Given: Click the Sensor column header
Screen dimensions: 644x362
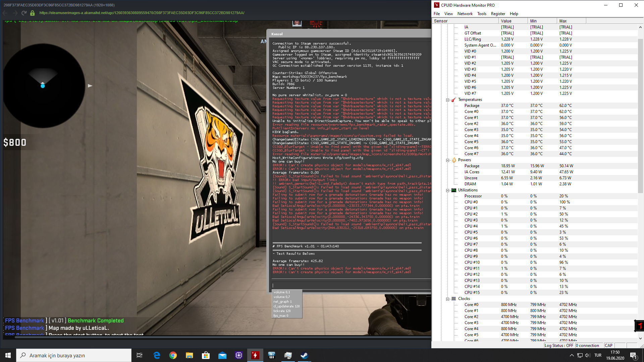Looking at the screenshot, I should pyautogui.click(x=465, y=21).
